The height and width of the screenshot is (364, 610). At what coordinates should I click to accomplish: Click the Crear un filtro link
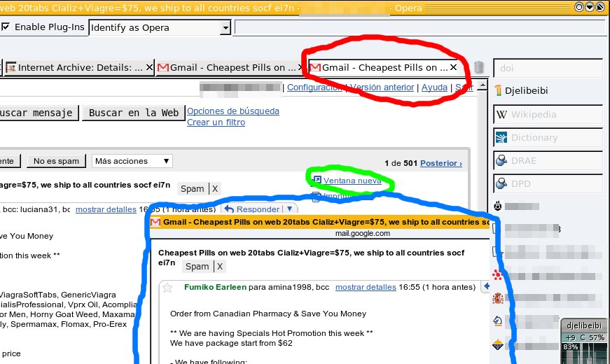point(216,122)
